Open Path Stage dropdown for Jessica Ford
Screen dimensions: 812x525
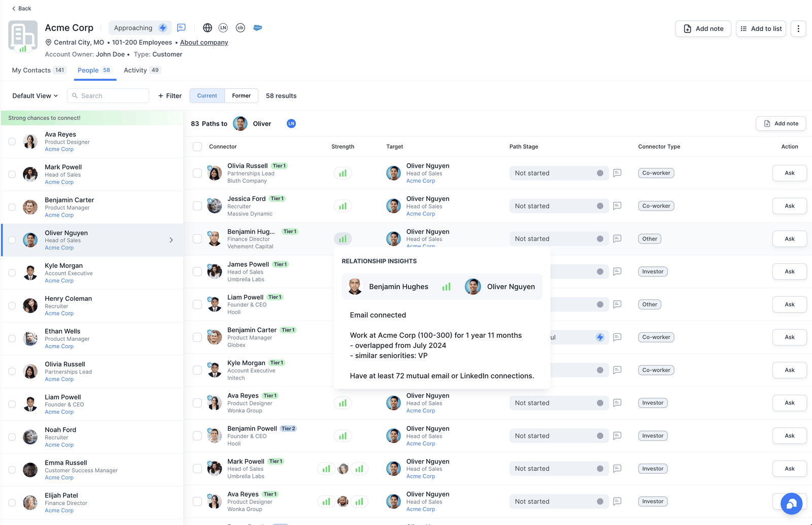coord(559,206)
